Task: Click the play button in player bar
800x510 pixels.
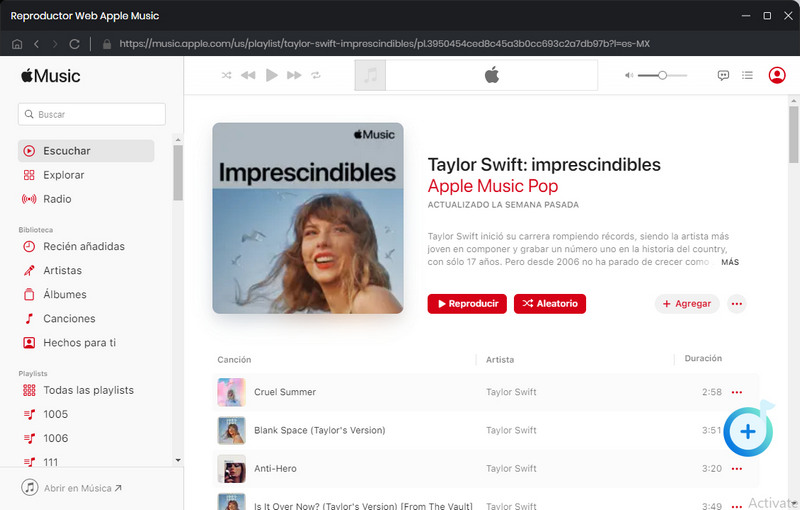Action: [271, 75]
